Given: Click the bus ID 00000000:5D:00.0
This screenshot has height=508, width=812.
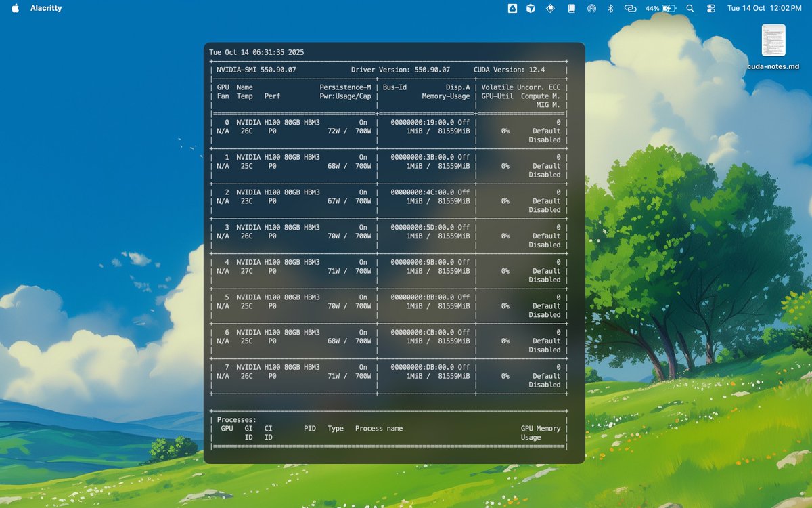Looking at the screenshot, I should click(423, 227).
